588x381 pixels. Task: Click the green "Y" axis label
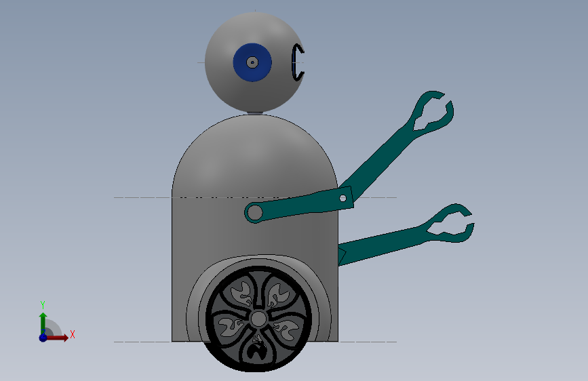click(x=43, y=304)
